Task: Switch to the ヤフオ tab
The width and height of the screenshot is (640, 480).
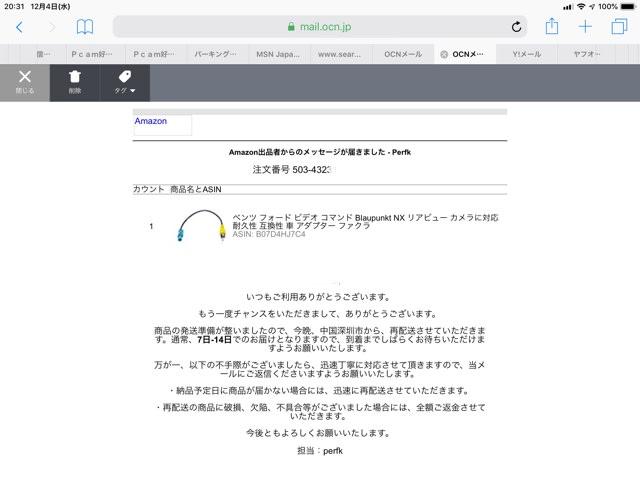Action: click(587, 54)
